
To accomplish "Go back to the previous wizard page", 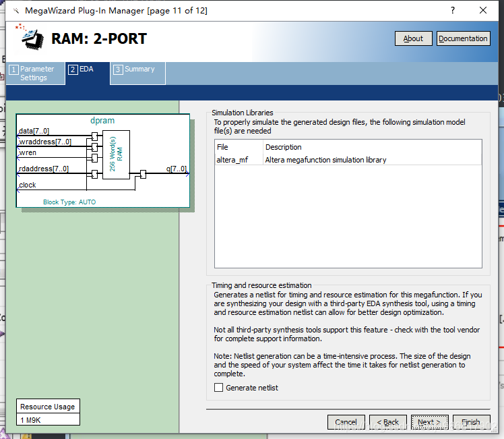I will coord(387,422).
